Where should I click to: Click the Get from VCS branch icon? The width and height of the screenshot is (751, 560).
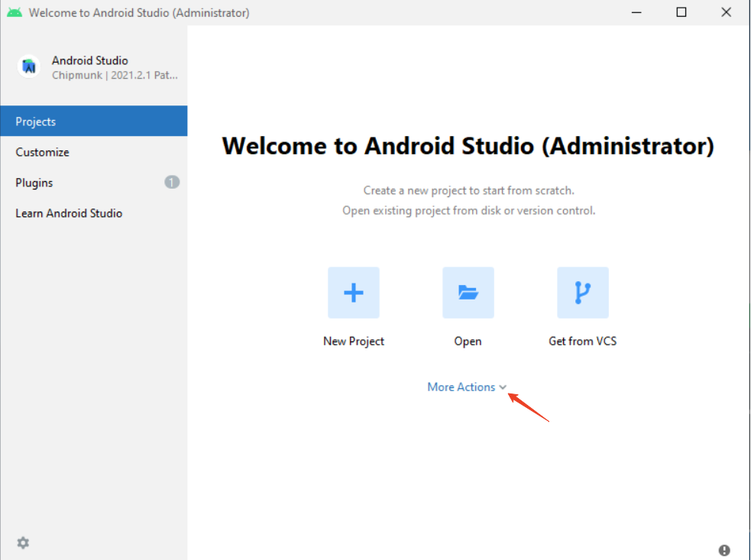(582, 293)
